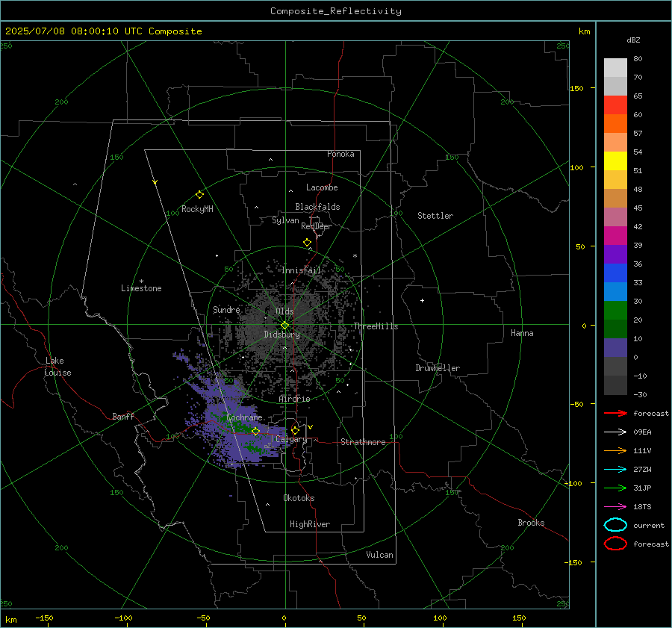Click the Innisfail label
Image resolution: width=672 pixels, height=628 pixels.
[301, 270]
